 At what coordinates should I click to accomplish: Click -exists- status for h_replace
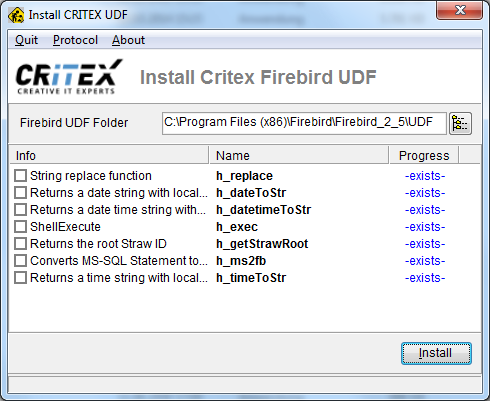425,176
